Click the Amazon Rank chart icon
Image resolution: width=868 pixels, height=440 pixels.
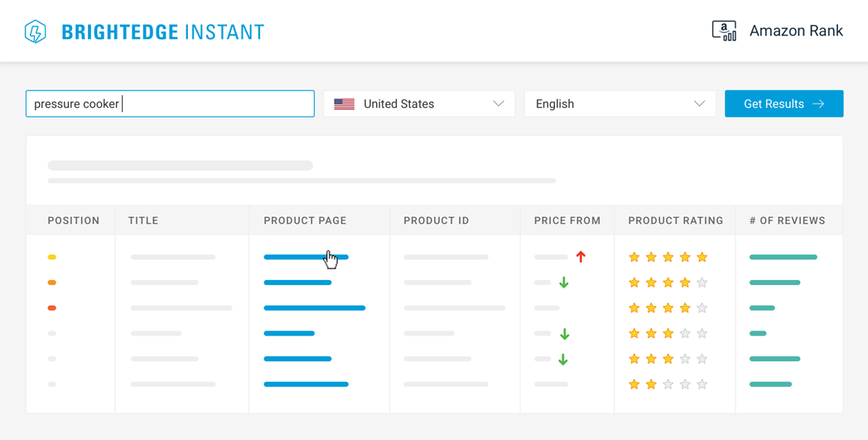coord(724,31)
